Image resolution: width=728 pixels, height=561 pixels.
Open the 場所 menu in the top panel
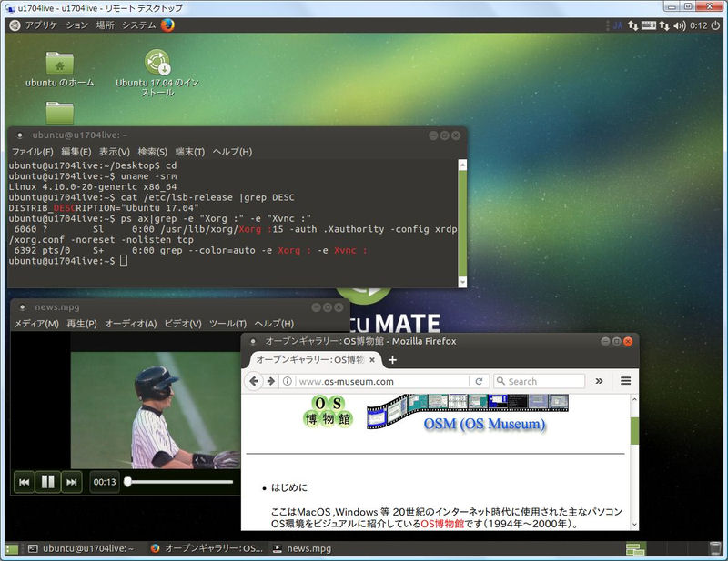pos(105,25)
